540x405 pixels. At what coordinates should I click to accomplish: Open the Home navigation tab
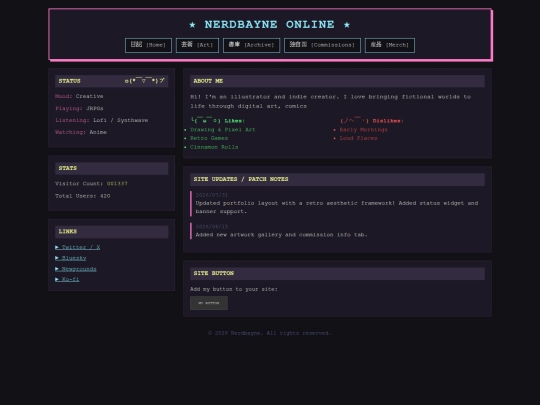tap(148, 45)
